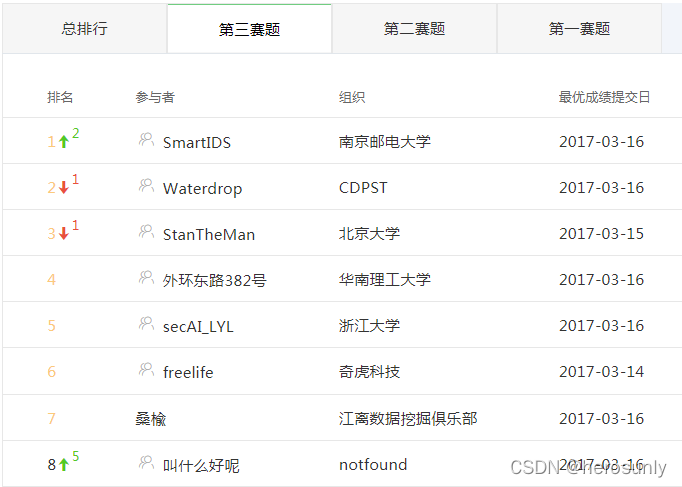682x487 pixels.
Task: Click organization 浙江大学
Action: pyautogui.click(x=369, y=326)
